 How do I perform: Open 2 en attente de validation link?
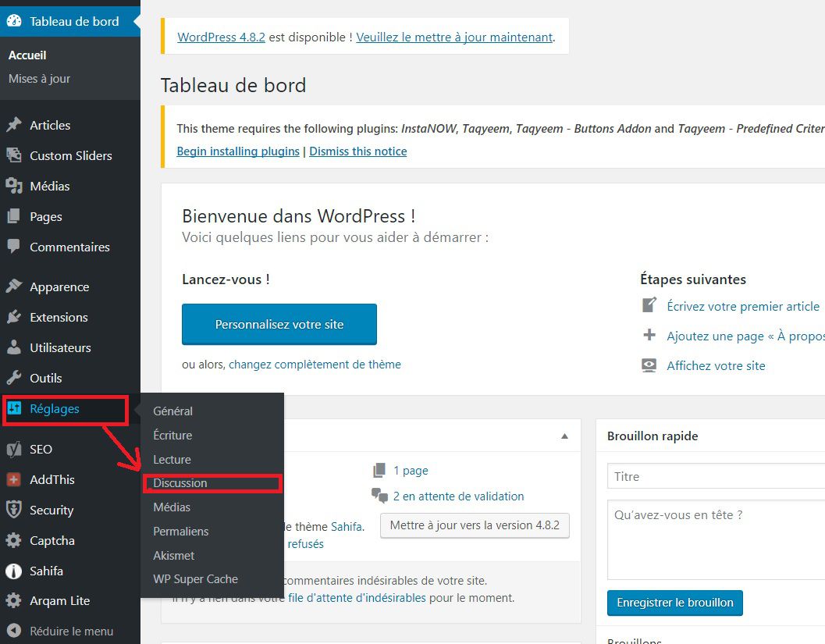coord(458,496)
